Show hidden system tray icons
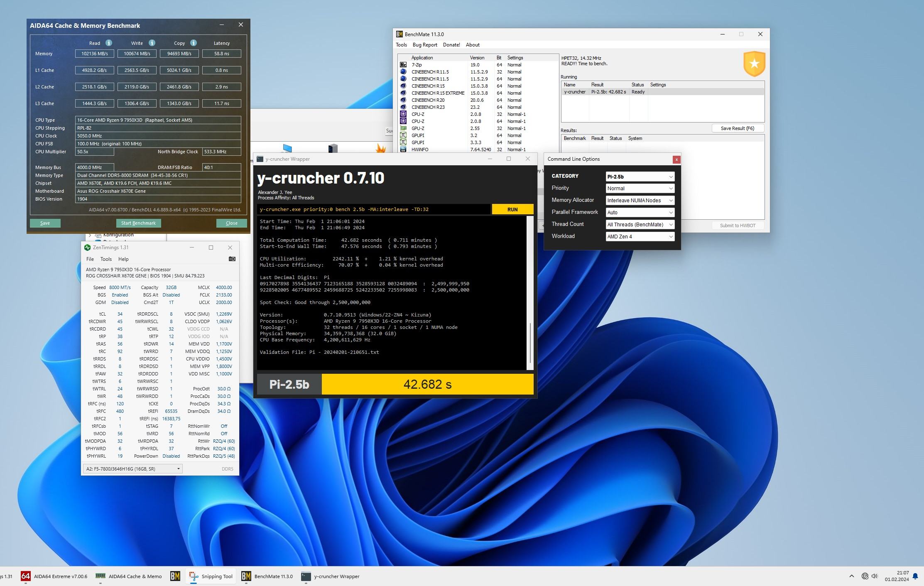Image resolution: width=924 pixels, height=586 pixels. (x=852, y=576)
